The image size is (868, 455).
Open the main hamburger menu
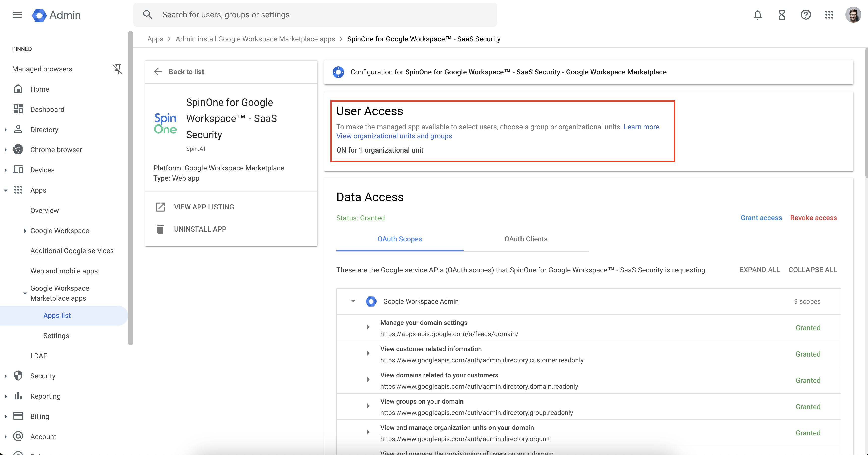tap(17, 14)
